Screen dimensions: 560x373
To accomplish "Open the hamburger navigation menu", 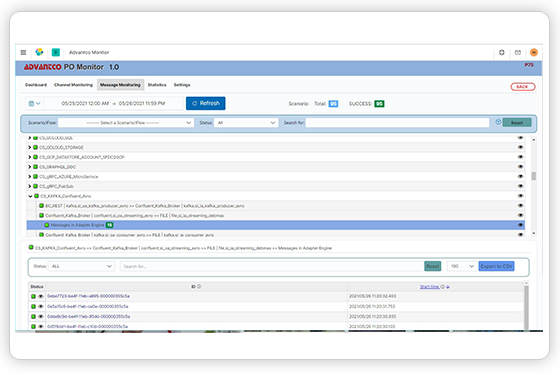I will coord(23,53).
